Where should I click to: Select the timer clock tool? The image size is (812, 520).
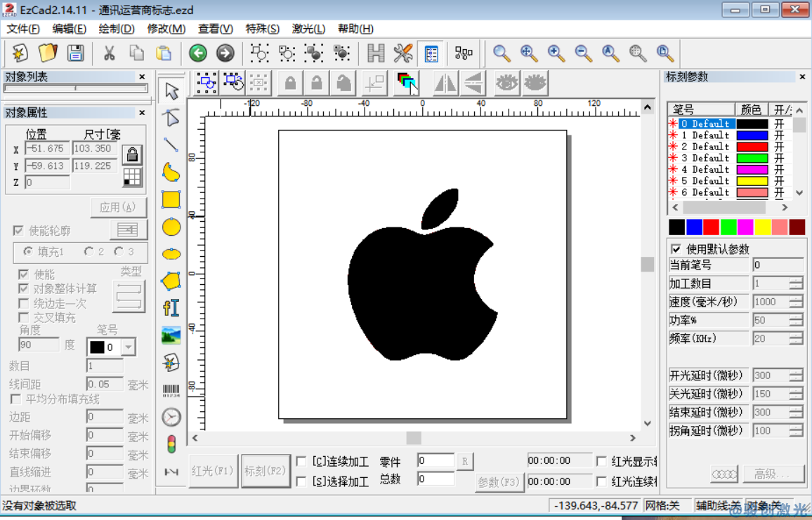pyautogui.click(x=171, y=417)
